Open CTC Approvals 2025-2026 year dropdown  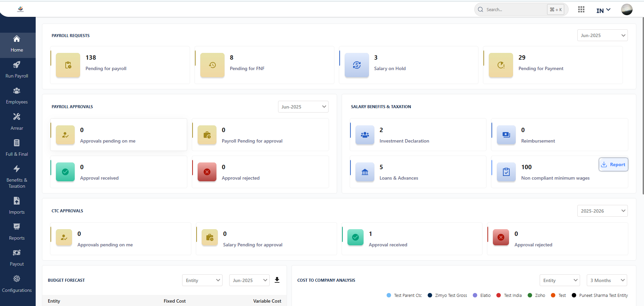click(603, 211)
